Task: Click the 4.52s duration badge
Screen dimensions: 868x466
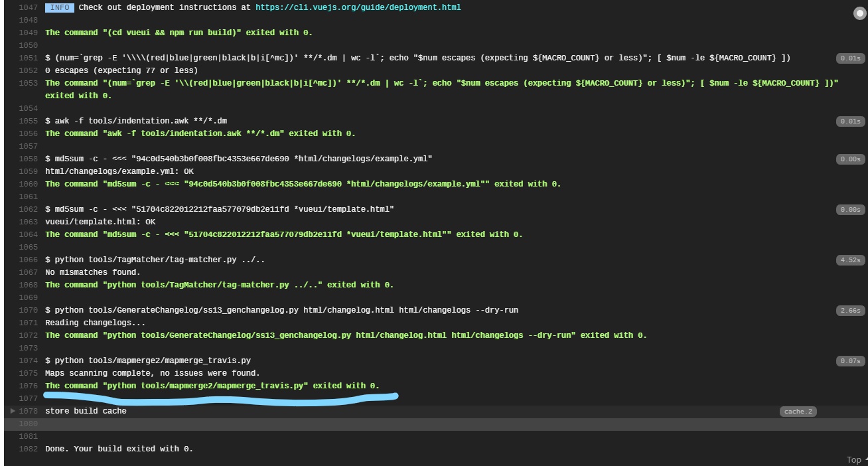Action: coord(850,260)
